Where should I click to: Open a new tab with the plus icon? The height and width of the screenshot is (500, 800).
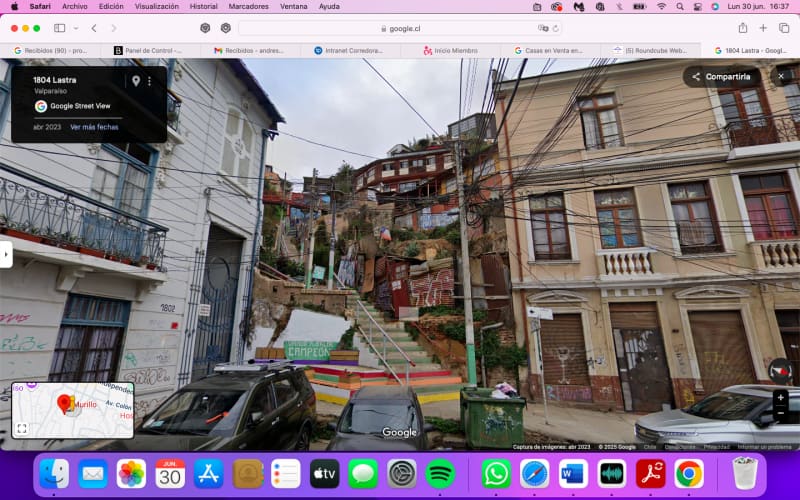click(763, 28)
